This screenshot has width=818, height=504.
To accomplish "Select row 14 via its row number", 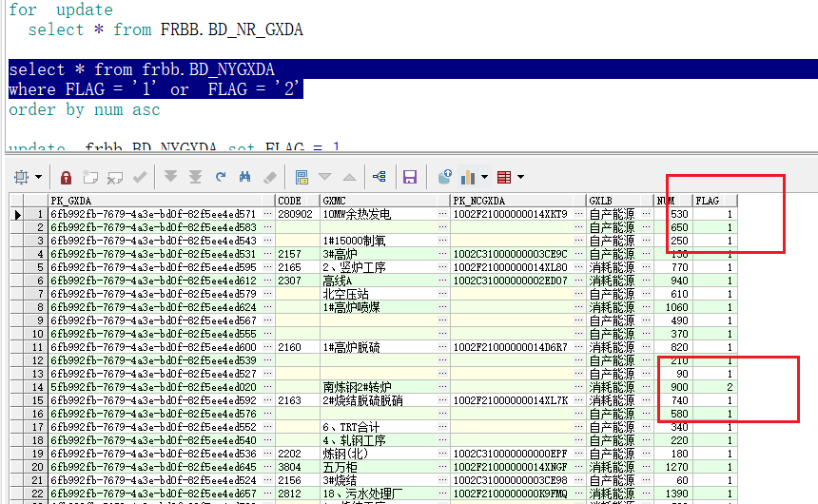I will [x=36, y=387].
